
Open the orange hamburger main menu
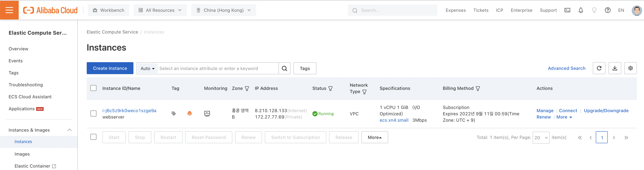click(9, 10)
